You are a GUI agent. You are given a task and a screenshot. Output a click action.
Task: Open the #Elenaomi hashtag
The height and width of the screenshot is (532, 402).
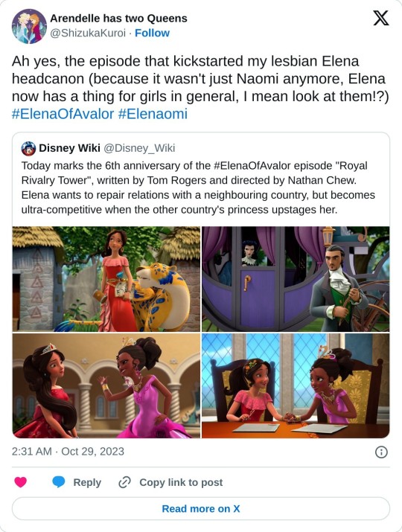(x=153, y=114)
